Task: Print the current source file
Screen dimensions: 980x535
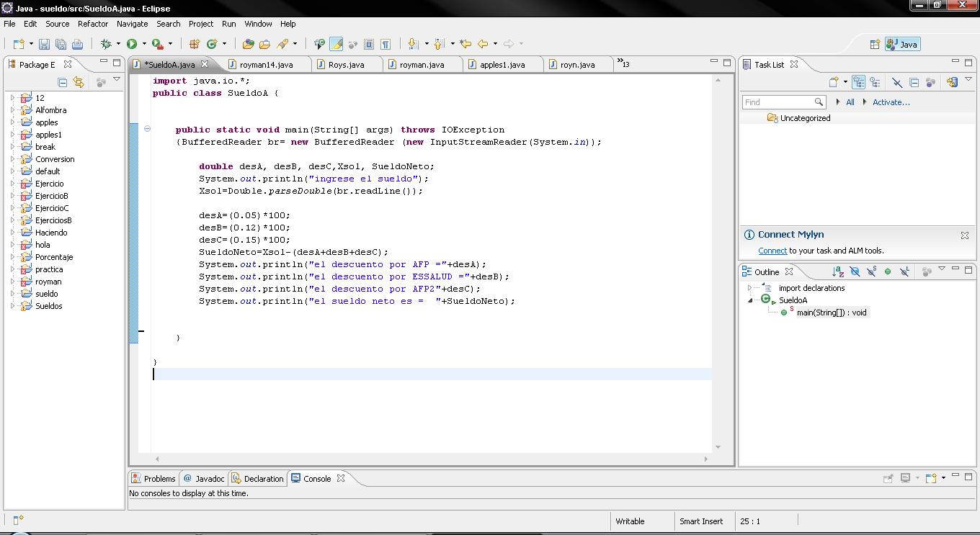Action: pos(78,43)
